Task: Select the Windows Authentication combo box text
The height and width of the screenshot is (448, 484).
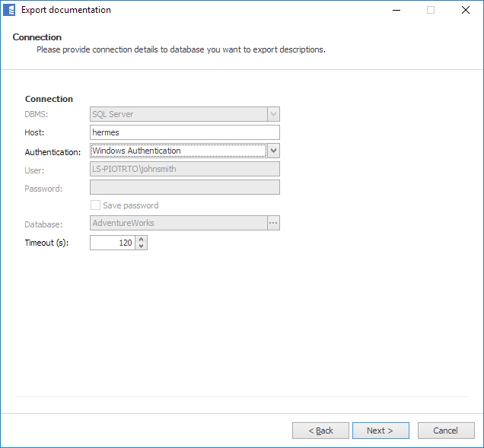Action: (x=178, y=151)
